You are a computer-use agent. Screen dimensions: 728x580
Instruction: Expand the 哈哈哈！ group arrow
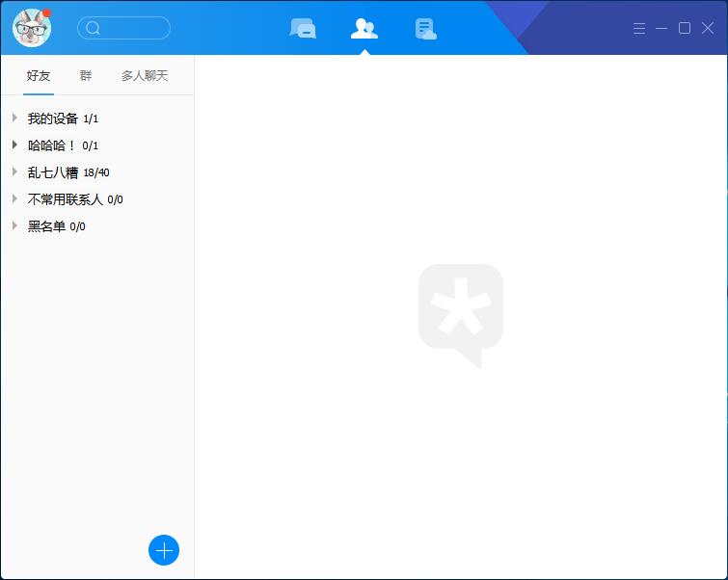point(14,145)
